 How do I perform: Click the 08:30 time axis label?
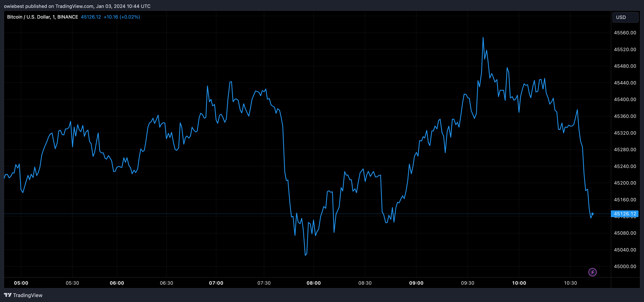[365, 283]
